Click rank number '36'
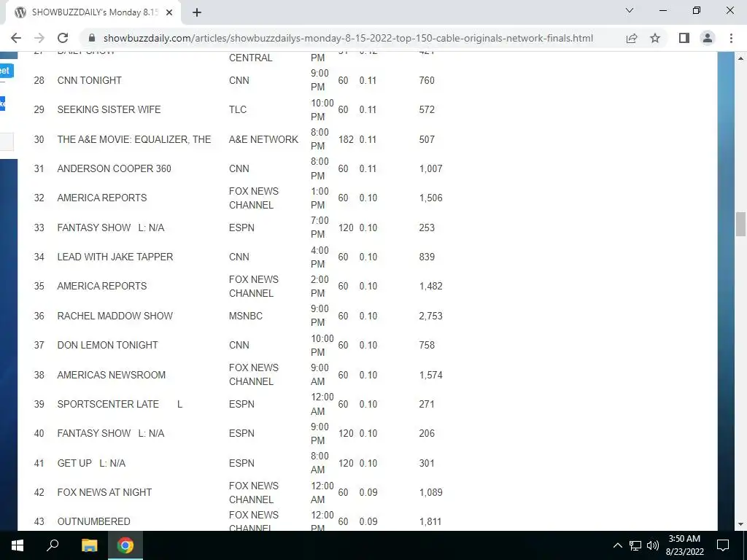Screen dimensions: 747x560 click(x=39, y=316)
